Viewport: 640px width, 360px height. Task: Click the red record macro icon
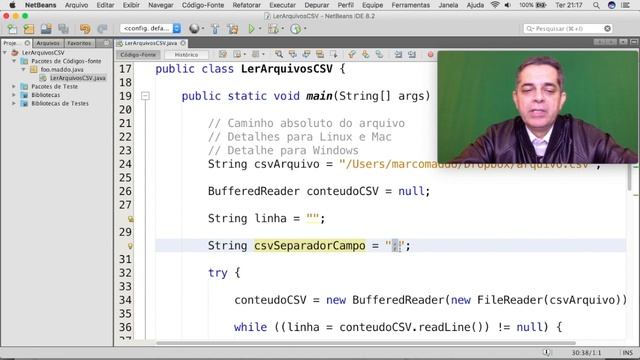pos(430,54)
